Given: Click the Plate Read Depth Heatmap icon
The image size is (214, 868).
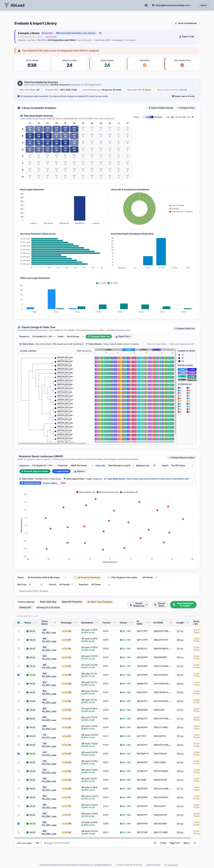Looking at the screenshot, I should (x=22, y=116).
